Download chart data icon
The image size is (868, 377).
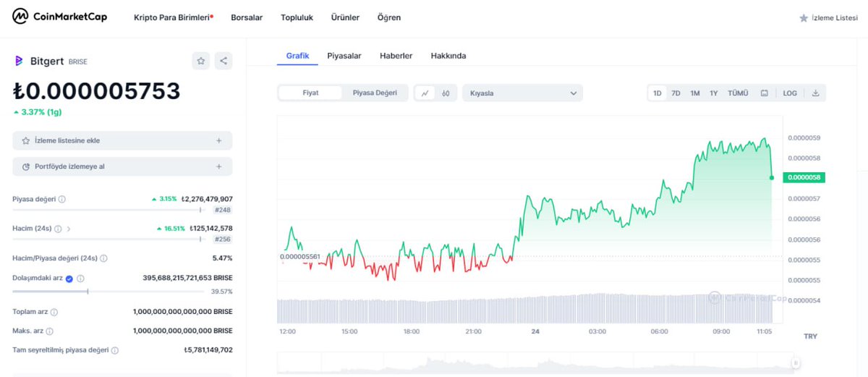point(815,93)
